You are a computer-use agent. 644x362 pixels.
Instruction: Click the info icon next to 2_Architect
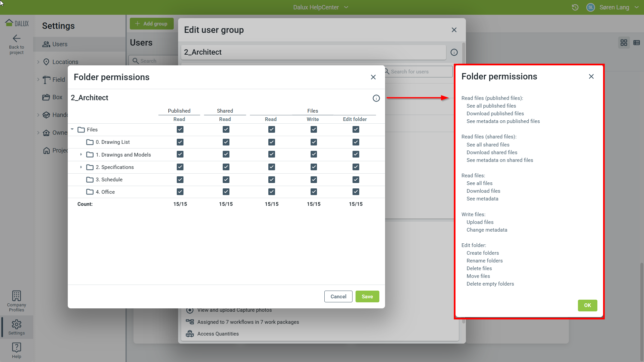click(376, 98)
